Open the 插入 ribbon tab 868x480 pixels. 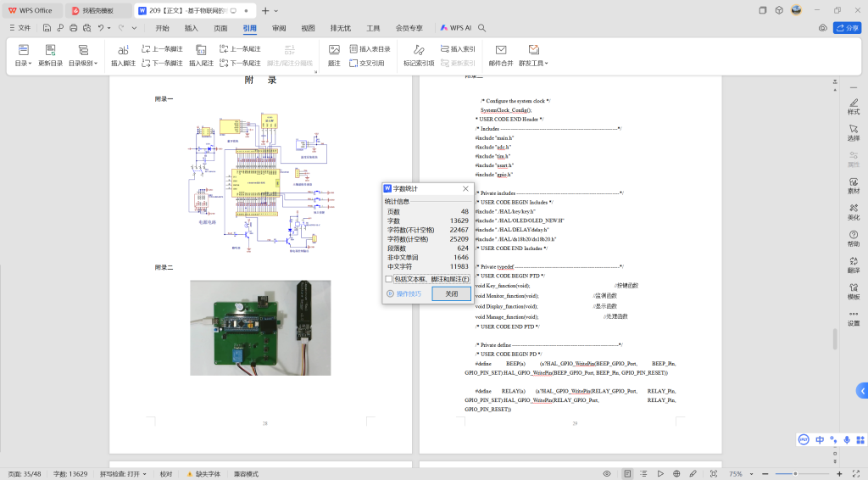point(192,28)
